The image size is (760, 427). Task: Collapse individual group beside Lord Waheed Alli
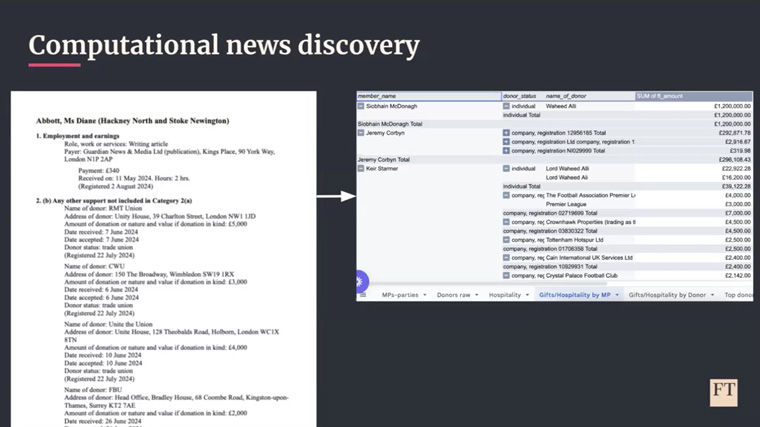coord(506,169)
